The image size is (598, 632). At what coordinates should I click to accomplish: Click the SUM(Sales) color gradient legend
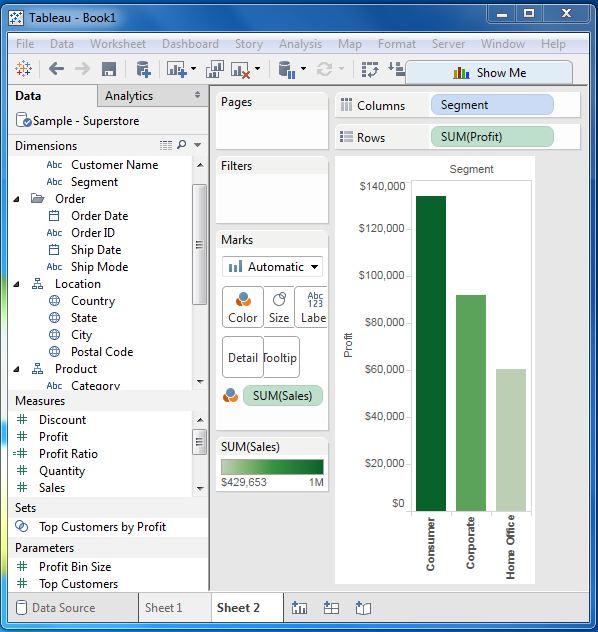(x=272, y=467)
